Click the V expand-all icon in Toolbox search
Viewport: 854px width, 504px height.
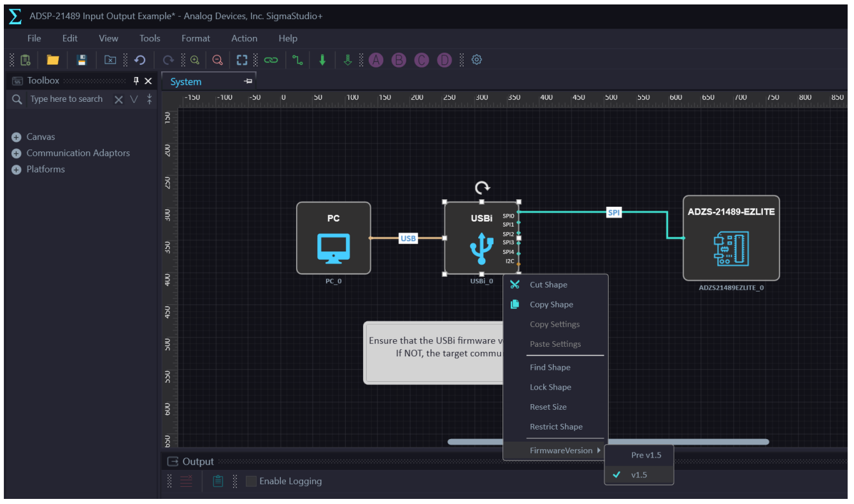(134, 99)
